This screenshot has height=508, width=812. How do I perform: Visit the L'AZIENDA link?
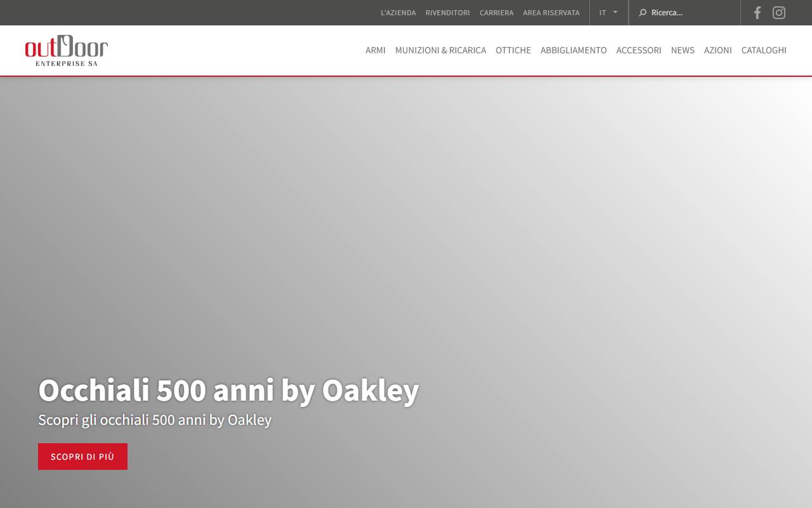pos(398,13)
